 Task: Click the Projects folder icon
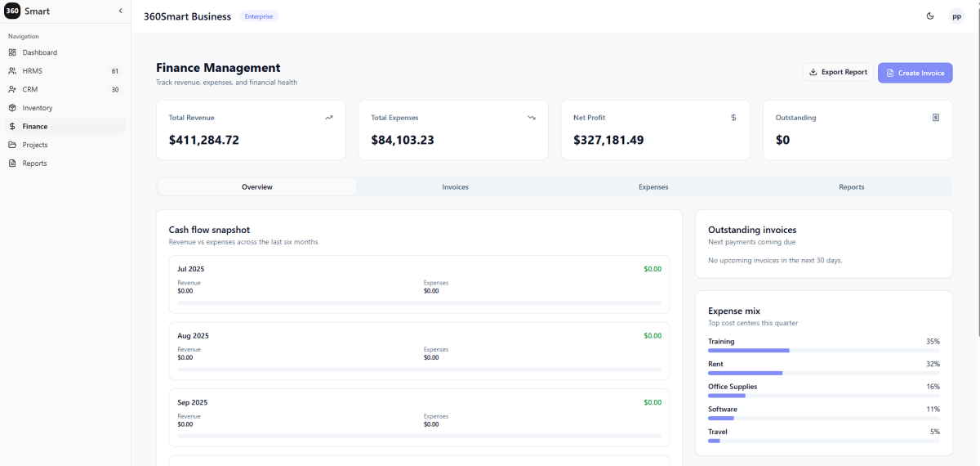point(12,145)
